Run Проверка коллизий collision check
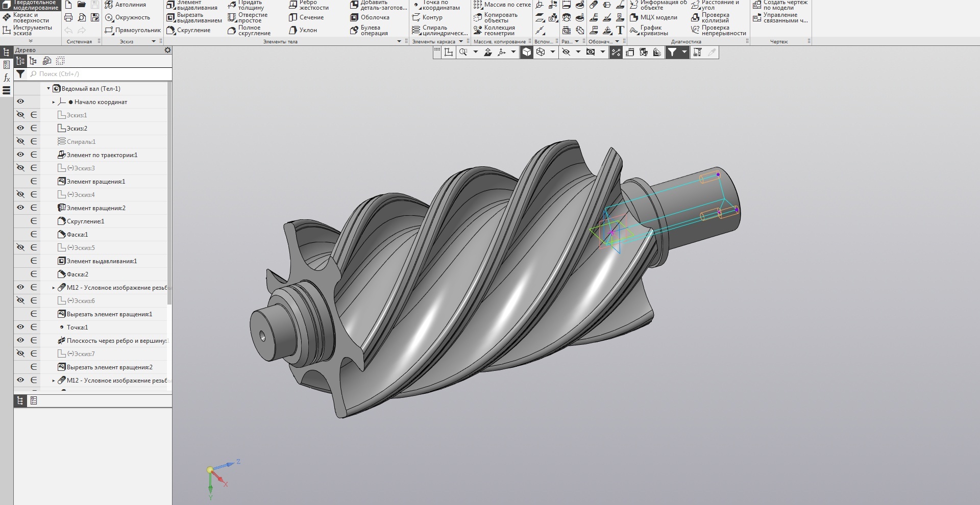The height and width of the screenshot is (505, 980). (710, 17)
